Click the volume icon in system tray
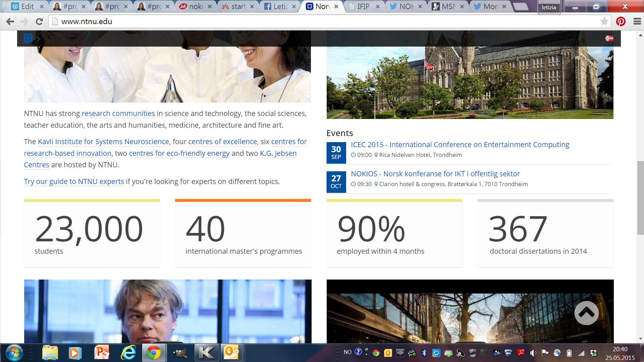The width and height of the screenshot is (644, 362). coord(533,353)
